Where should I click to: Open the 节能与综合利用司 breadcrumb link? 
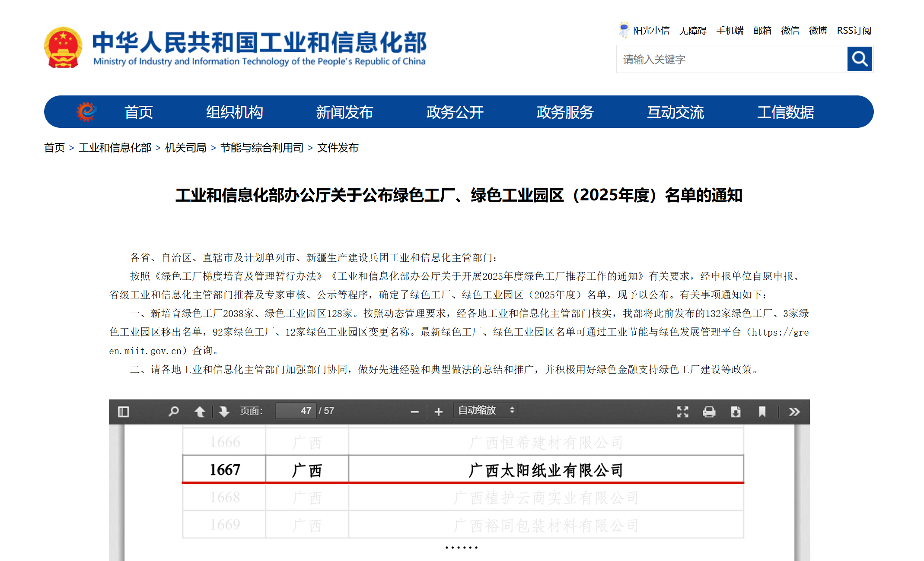tap(261, 148)
